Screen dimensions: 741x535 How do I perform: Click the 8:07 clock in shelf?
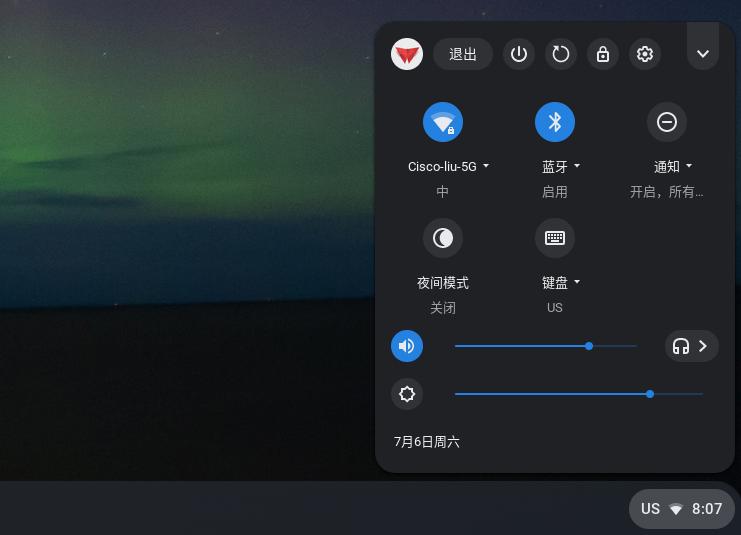[x=707, y=509]
